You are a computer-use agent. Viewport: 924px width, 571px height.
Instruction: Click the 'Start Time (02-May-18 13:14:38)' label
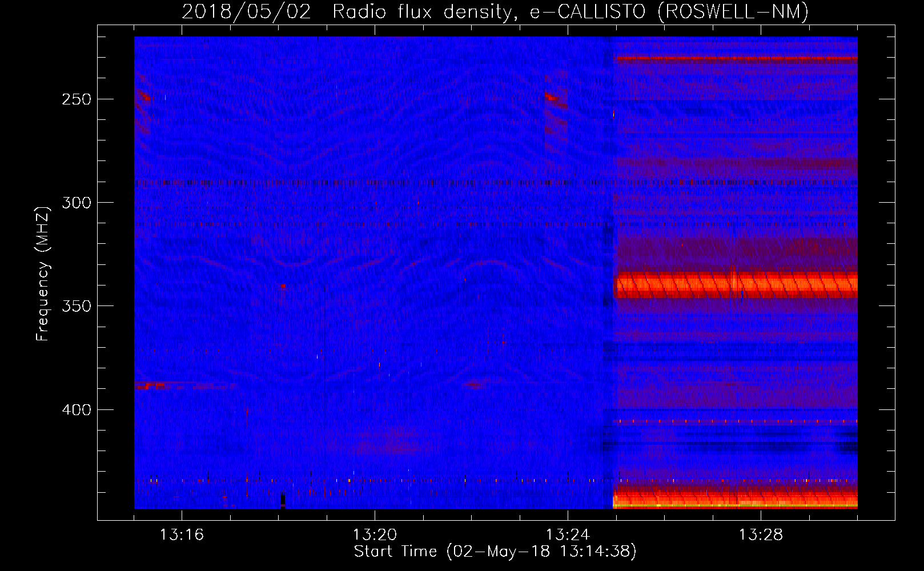pos(495,552)
